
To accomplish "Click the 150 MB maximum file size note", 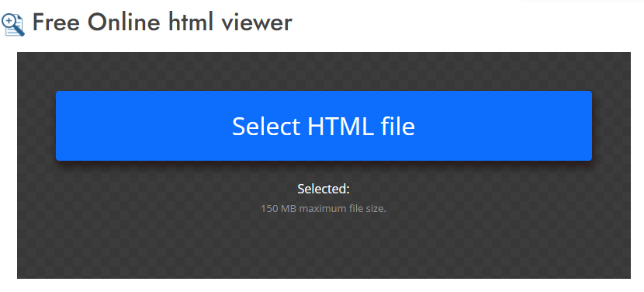I will tap(324, 208).
